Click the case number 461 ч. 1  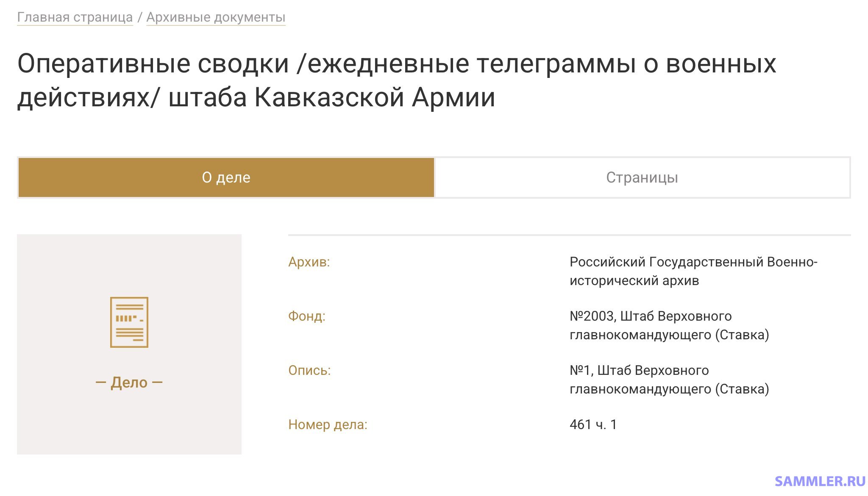593,424
